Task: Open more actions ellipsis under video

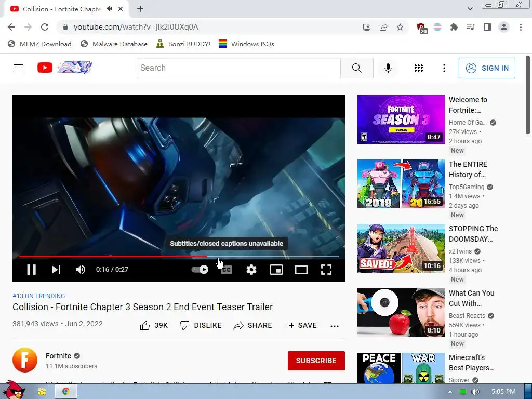Action: pyautogui.click(x=335, y=326)
